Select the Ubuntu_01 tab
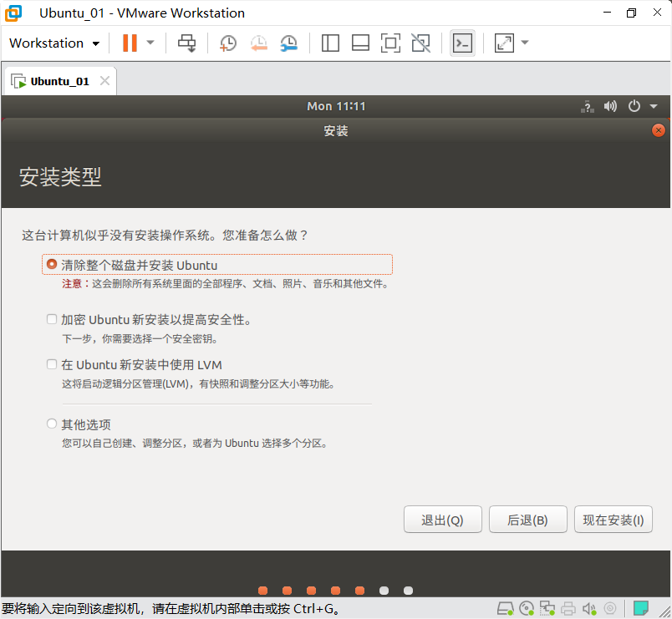The width and height of the screenshot is (672, 619). point(60,81)
